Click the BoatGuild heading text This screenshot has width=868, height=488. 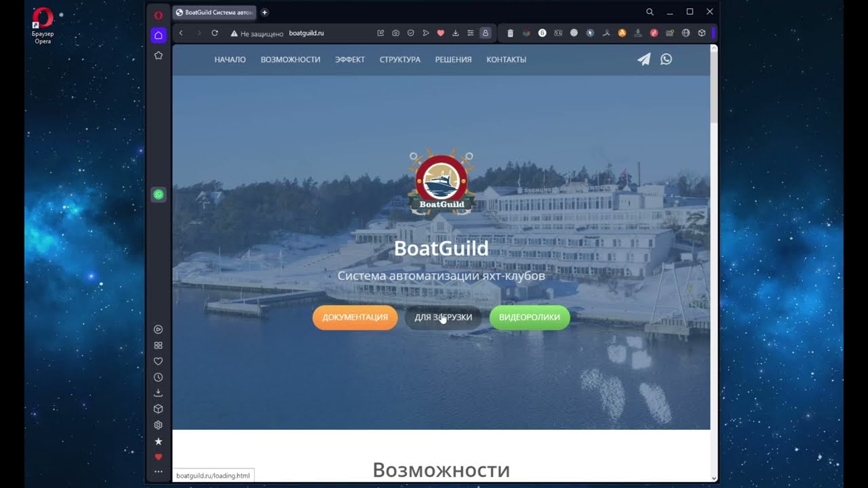441,249
